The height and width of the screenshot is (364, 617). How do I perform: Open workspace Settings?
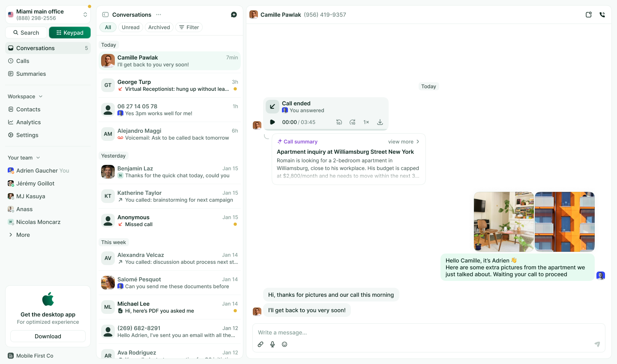[x=48, y=135]
